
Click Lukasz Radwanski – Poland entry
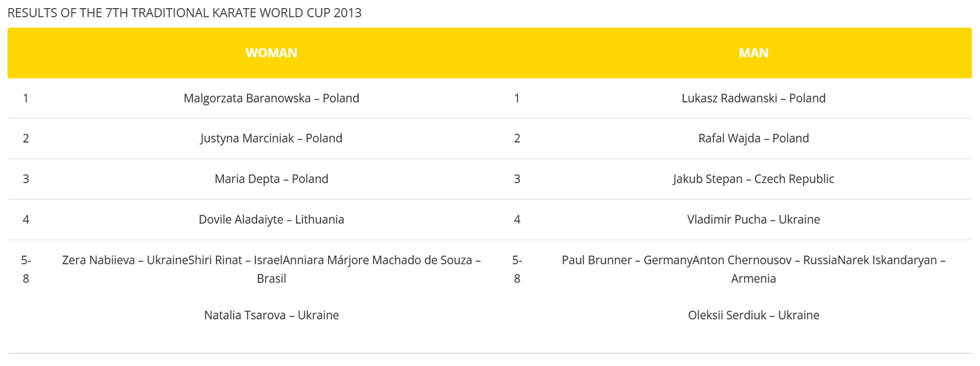(x=753, y=98)
